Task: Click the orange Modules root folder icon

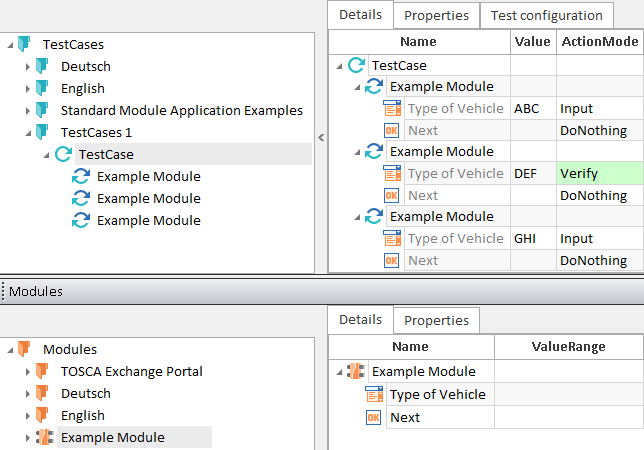Action: pyautogui.click(x=25, y=349)
